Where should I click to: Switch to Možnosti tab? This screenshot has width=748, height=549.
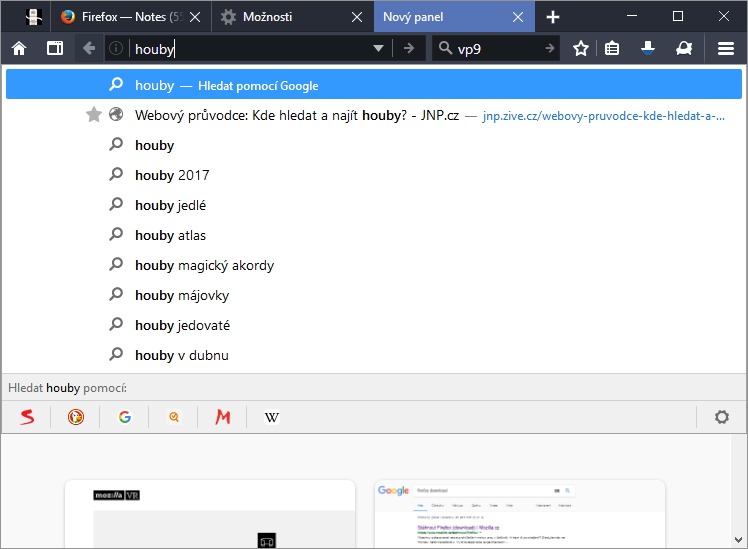(x=292, y=17)
